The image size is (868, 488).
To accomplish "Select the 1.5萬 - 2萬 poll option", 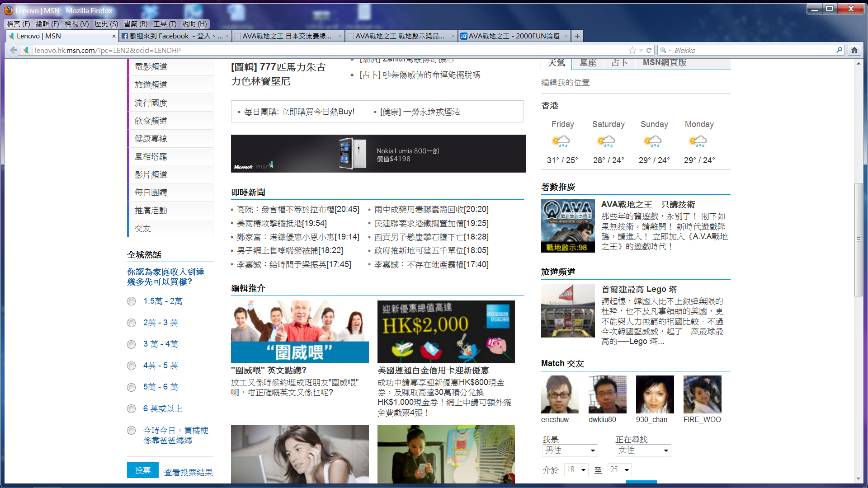I will pos(132,301).
